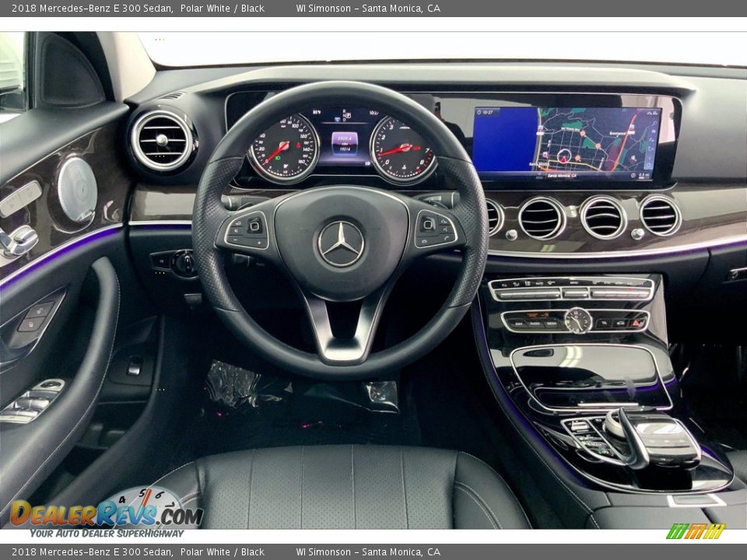Image resolution: width=747 pixels, height=560 pixels.
Task: Click the tachometer gauge
Action: [403, 149]
